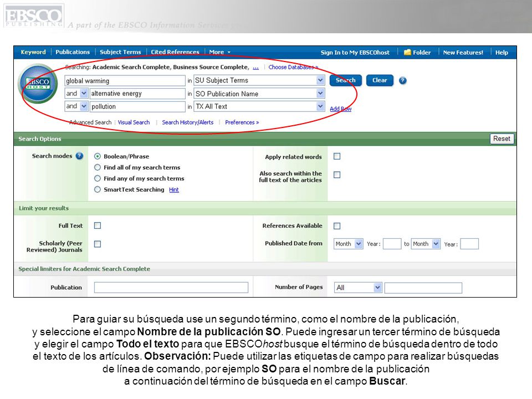
Task: Enable Also search within full text checkbox
Action: [x=337, y=175]
